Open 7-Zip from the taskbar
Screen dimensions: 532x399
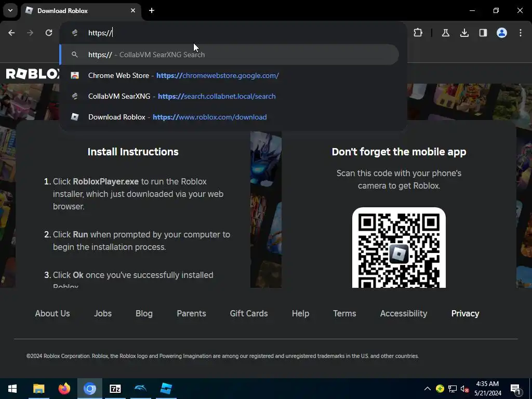click(x=115, y=389)
